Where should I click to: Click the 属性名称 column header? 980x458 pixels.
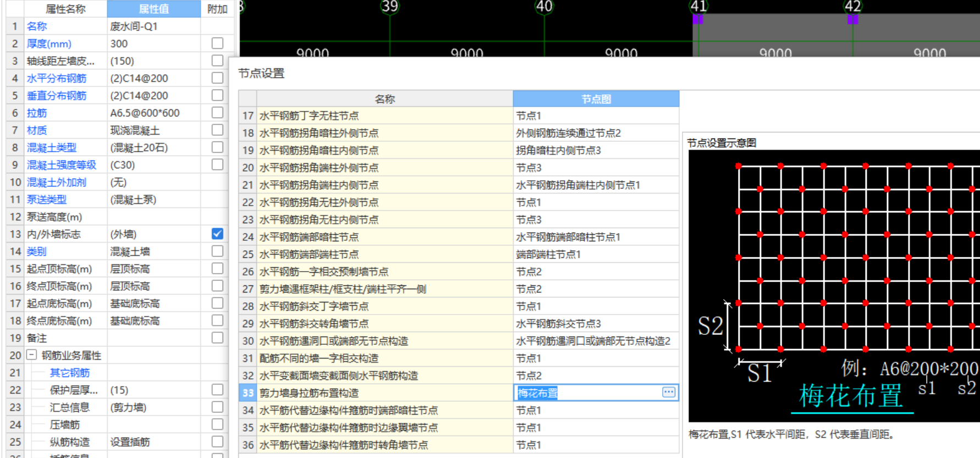(x=65, y=9)
